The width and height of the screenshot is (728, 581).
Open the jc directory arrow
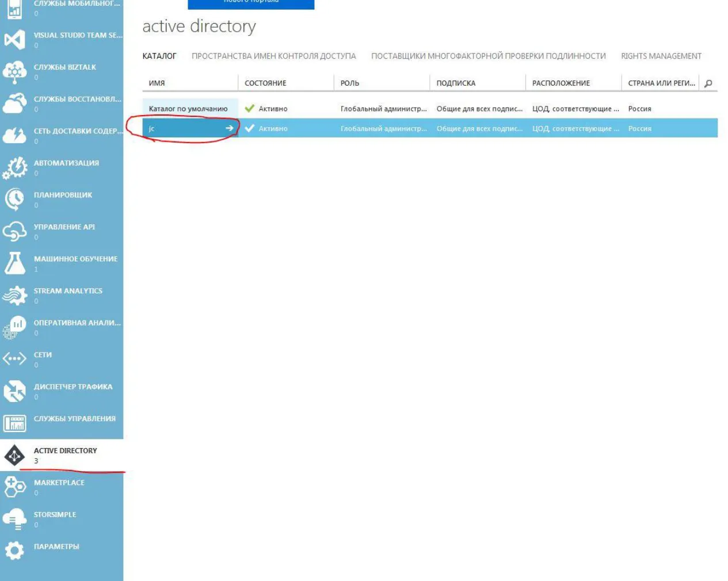230,128
